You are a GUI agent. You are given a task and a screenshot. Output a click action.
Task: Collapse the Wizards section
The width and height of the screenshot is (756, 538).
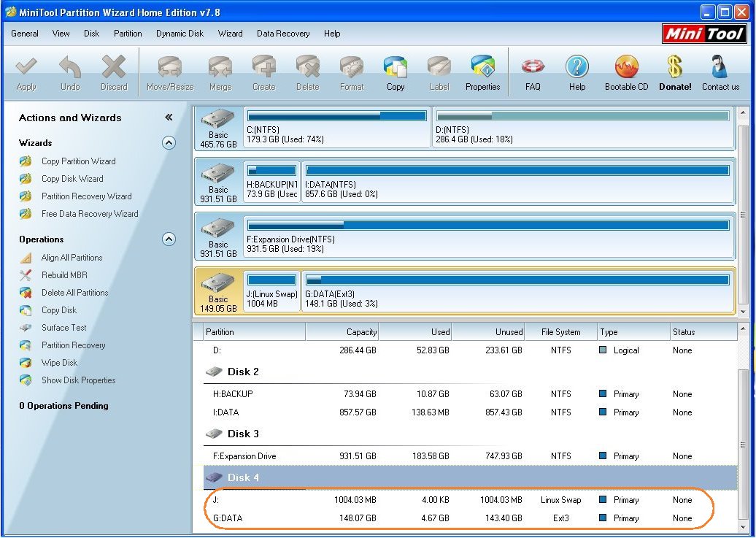point(169,143)
